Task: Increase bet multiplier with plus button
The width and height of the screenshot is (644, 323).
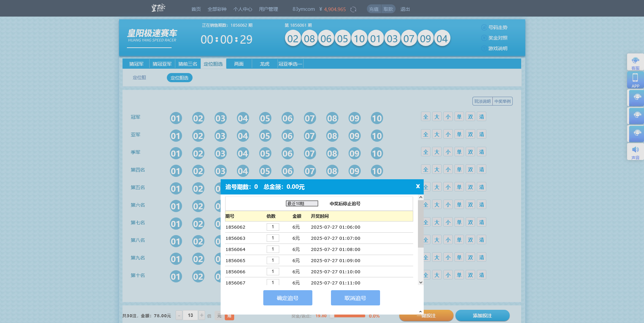Action: pyautogui.click(x=202, y=315)
